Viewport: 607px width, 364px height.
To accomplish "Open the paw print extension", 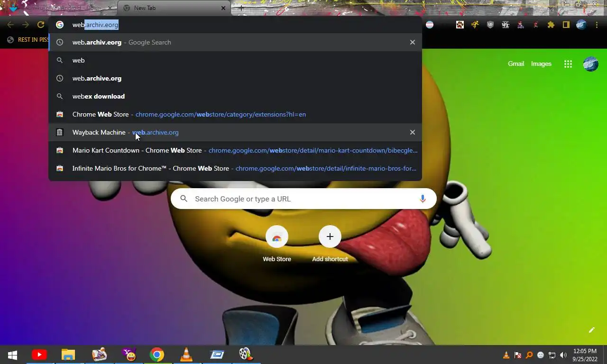I will [x=460, y=25].
